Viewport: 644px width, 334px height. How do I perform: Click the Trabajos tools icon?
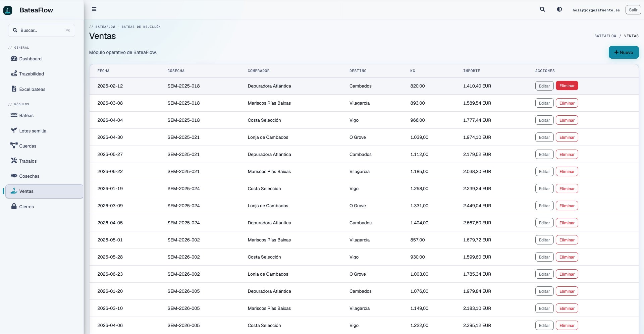click(14, 161)
